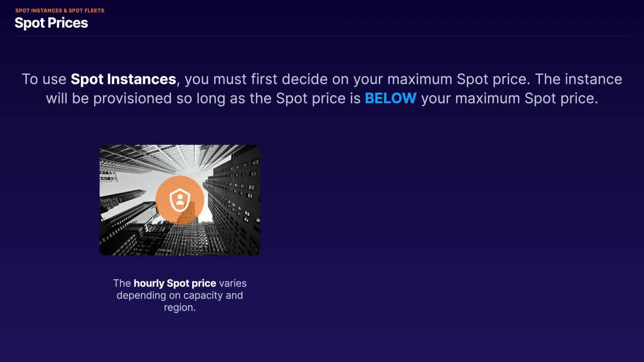The width and height of the screenshot is (644, 362).
Task: Click the caption line "depending on capacity and"
Action: (180, 295)
